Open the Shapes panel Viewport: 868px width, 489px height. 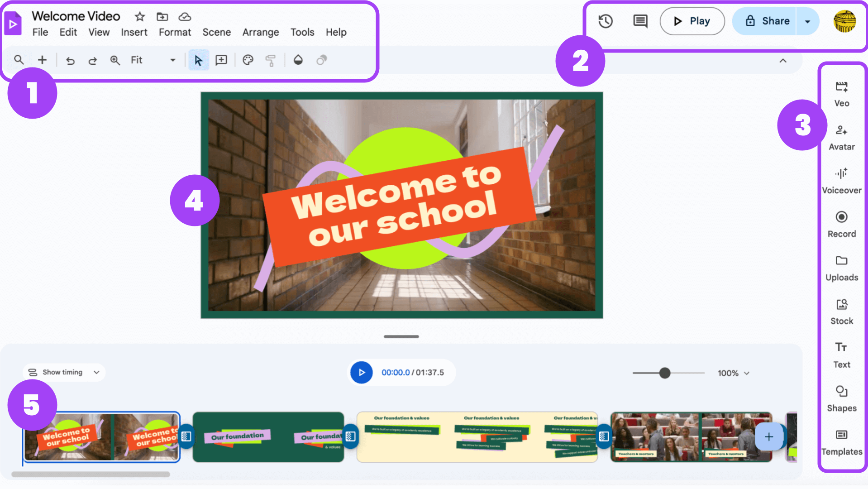(x=841, y=398)
